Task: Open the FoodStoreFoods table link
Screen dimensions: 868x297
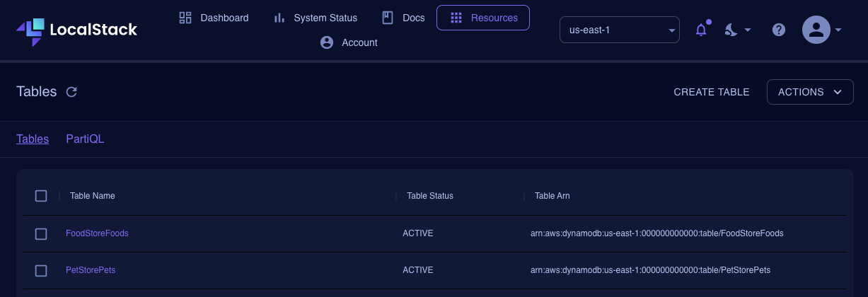Action: [97, 233]
